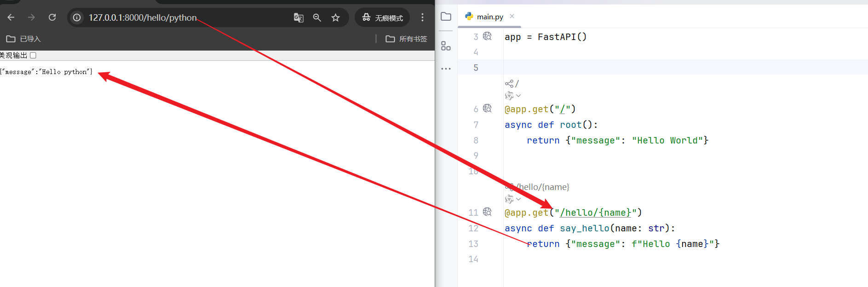This screenshot has height=287, width=868.
Task: Open the browser three-dot menu
Action: pos(422,17)
